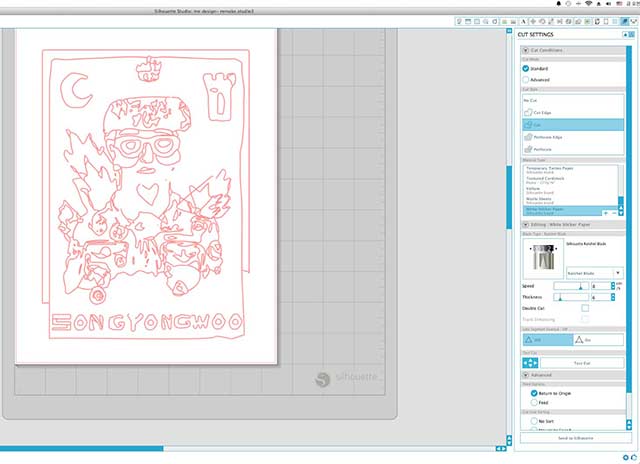Adjust the Thickness slider

tap(571, 297)
